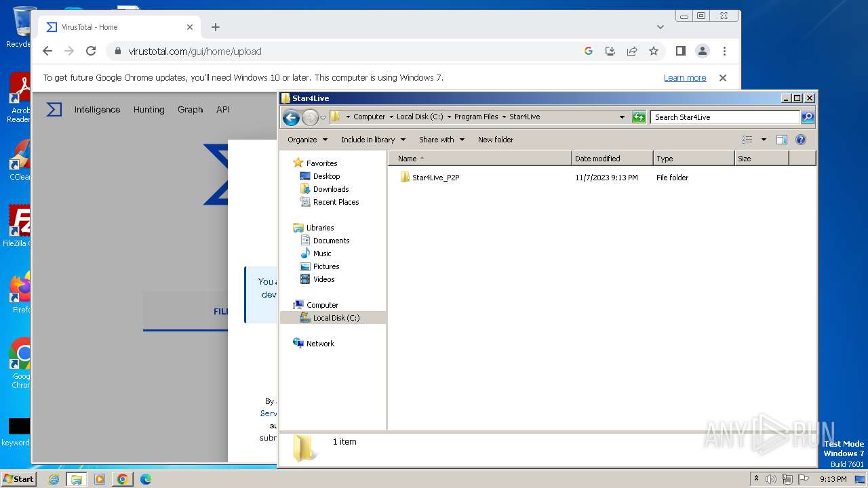
Task: Dismiss the Chrome update banner
Action: [723, 78]
